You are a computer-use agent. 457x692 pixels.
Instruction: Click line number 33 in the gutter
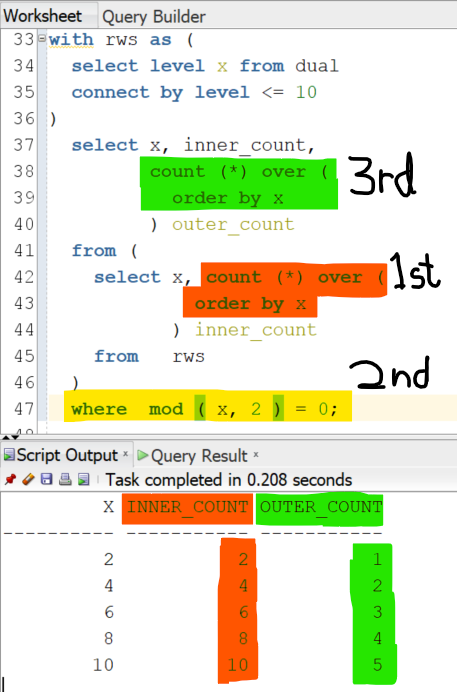pyautogui.click(x=24, y=40)
